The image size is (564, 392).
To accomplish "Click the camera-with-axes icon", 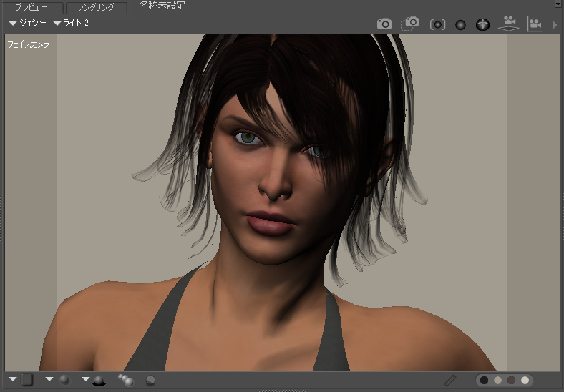I will tap(535, 24).
